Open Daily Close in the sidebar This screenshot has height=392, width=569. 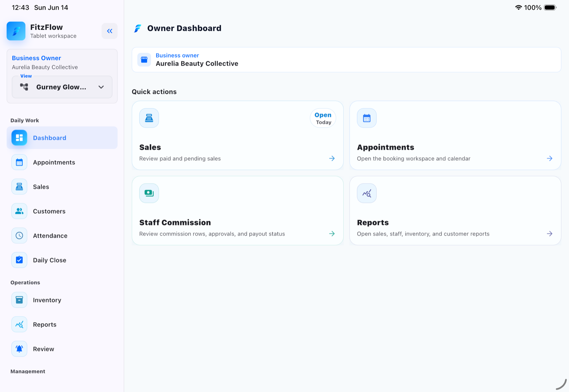[x=62, y=260]
